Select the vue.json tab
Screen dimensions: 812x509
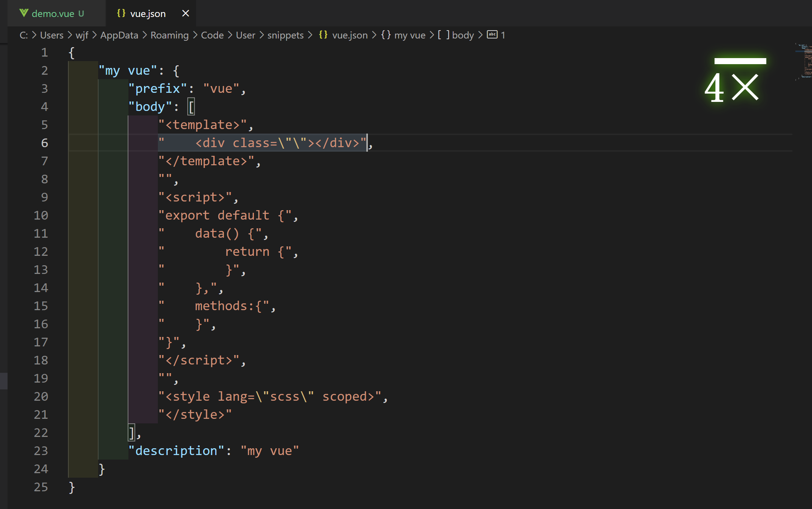pyautogui.click(x=148, y=14)
